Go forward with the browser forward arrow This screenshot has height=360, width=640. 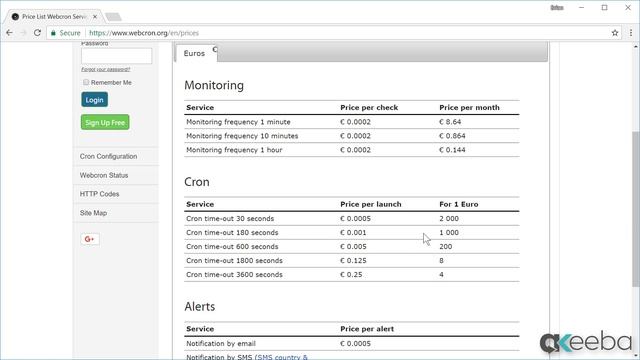(x=23, y=33)
